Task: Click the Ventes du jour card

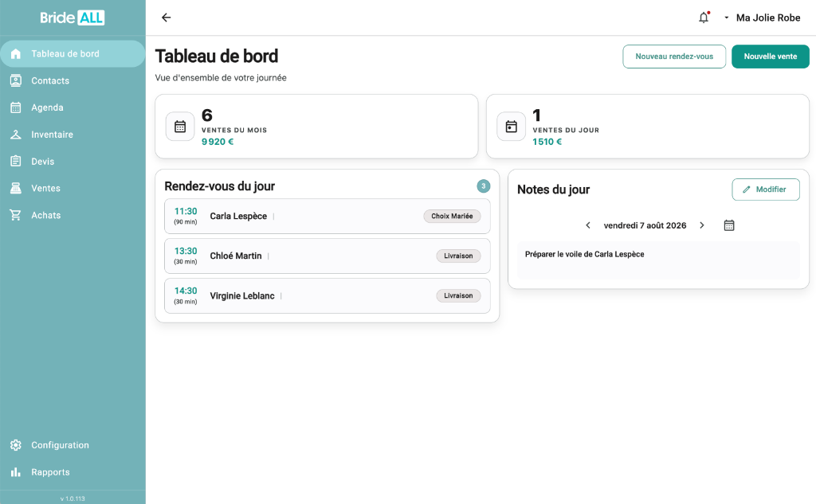Action: point(647,127)
